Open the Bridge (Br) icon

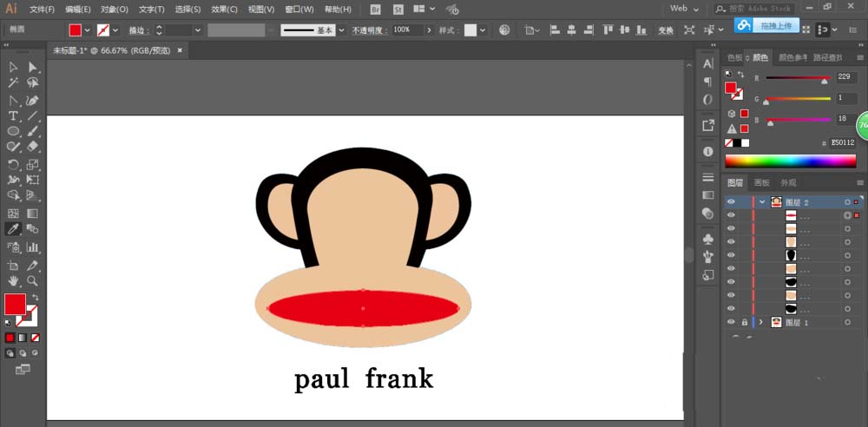[x=376, y=9]
